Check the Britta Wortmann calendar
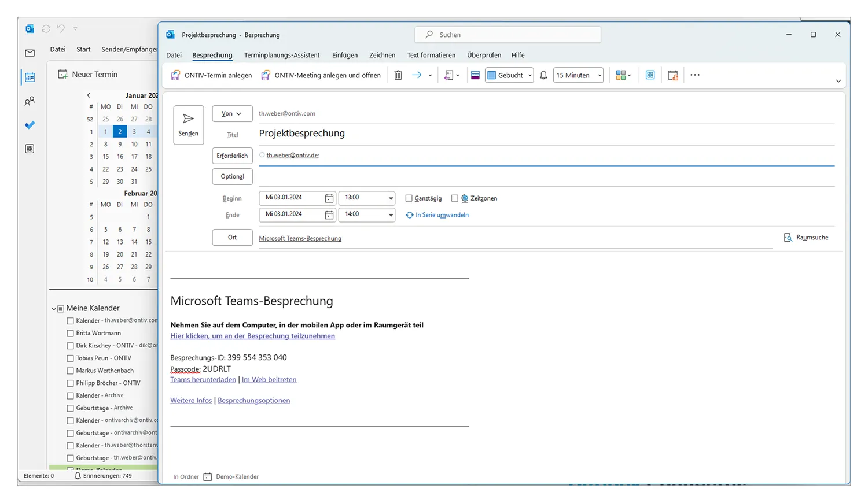The height and width of the screenshot is (503, 868). pyautogui.click(x=71, y=334)
